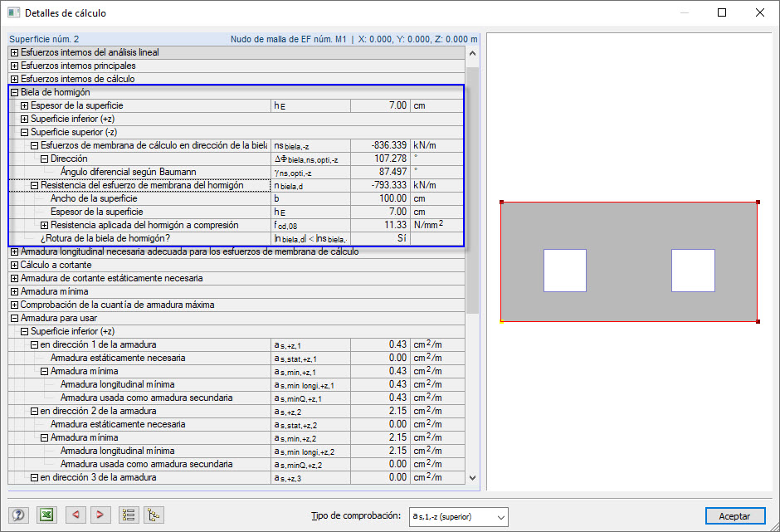Click the list view options icon
The image size is (780, 532).
tap(129, 515)
